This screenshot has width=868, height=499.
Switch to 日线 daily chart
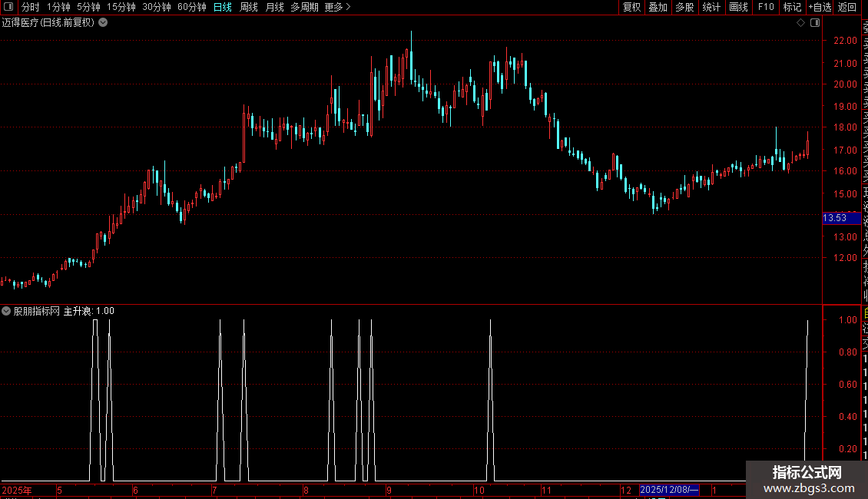click(x=223, y=7)
